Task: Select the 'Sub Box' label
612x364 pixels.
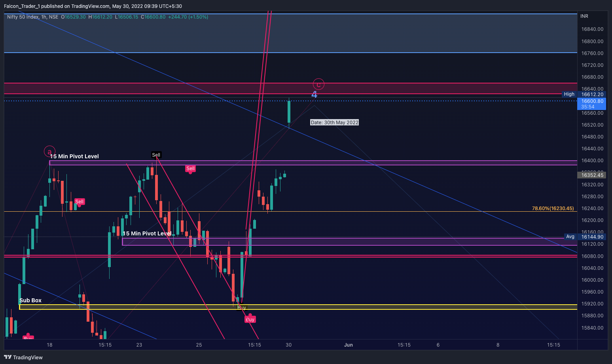Action: [x=30, y=300]
